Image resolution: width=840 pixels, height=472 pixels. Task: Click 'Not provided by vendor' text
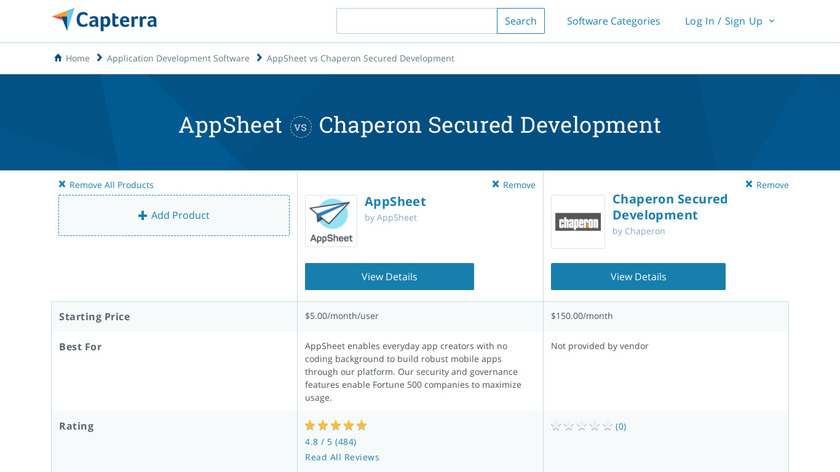599,346
